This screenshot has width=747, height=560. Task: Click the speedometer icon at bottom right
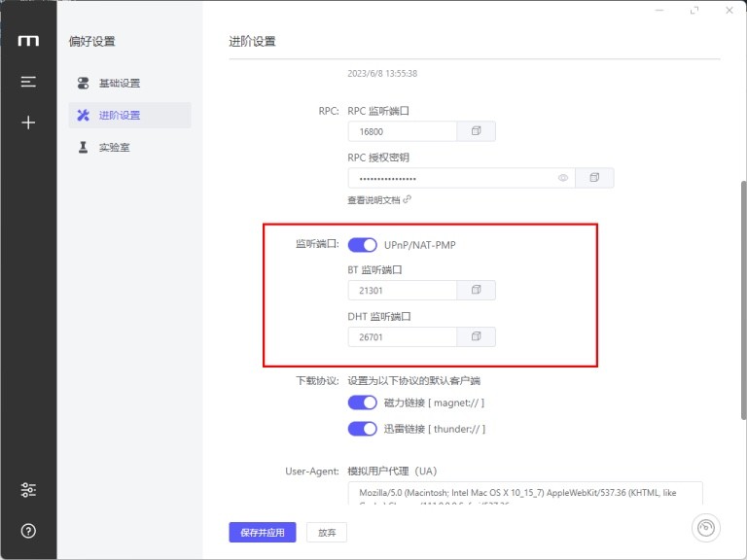705,528
